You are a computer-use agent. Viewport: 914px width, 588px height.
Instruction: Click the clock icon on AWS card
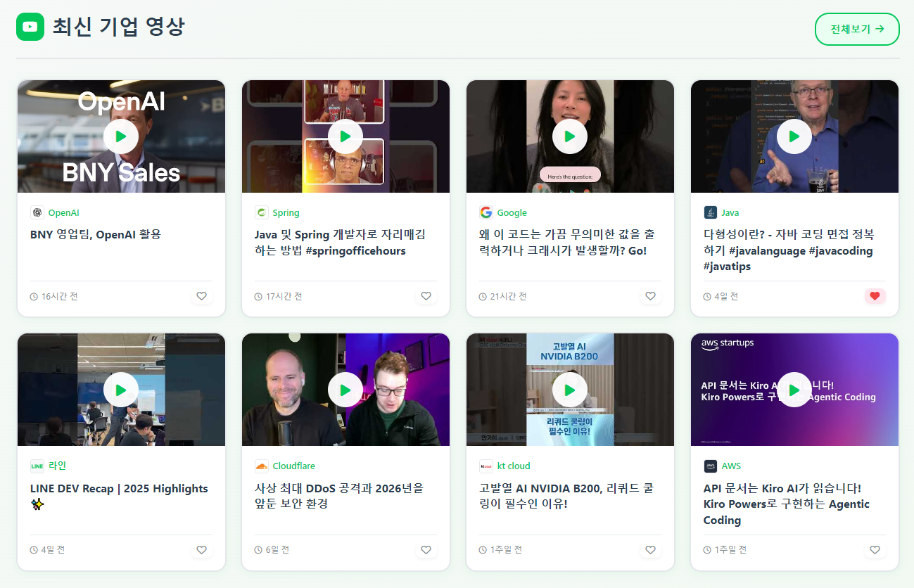coord(707,550)
